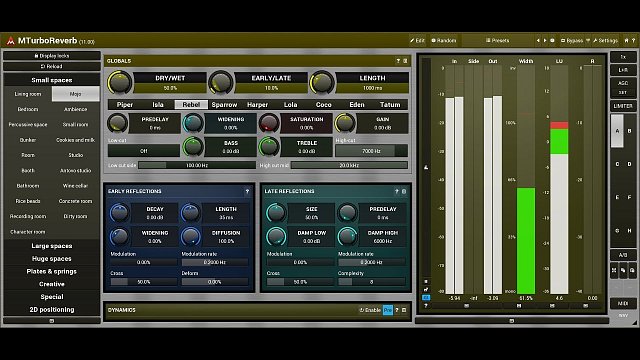Go to previous preset arrow
This screenshot has height=360, width=640.
[538, 40]
